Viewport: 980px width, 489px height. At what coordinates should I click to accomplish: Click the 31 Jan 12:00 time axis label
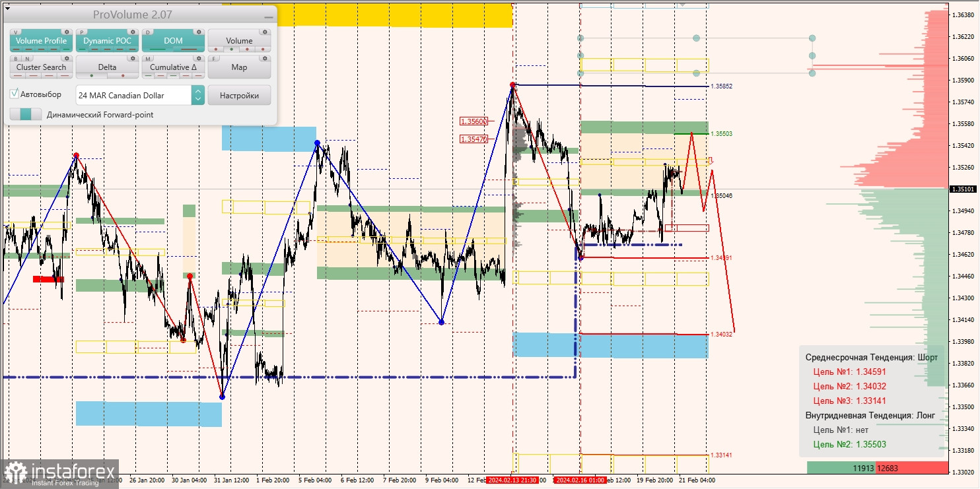click(x=230, y=480)
